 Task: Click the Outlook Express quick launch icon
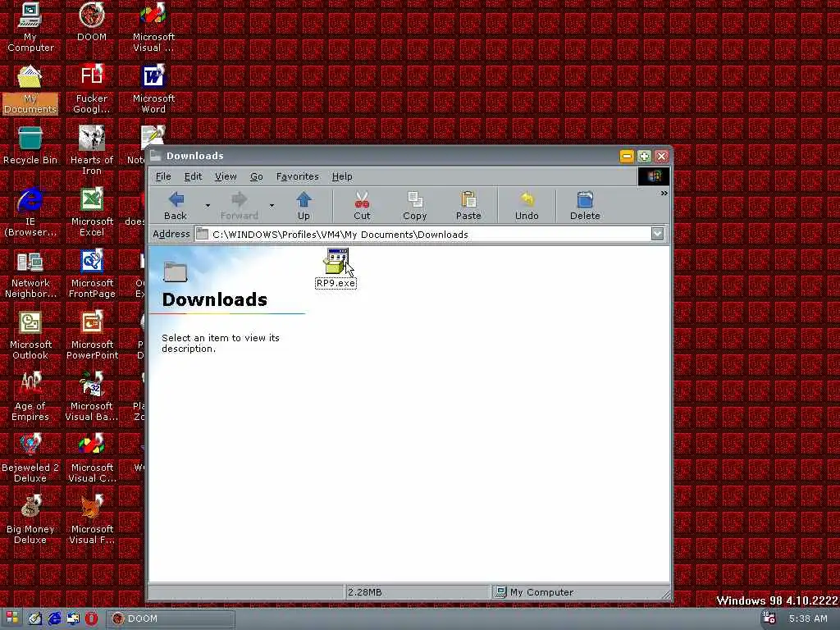coord(73,619)
